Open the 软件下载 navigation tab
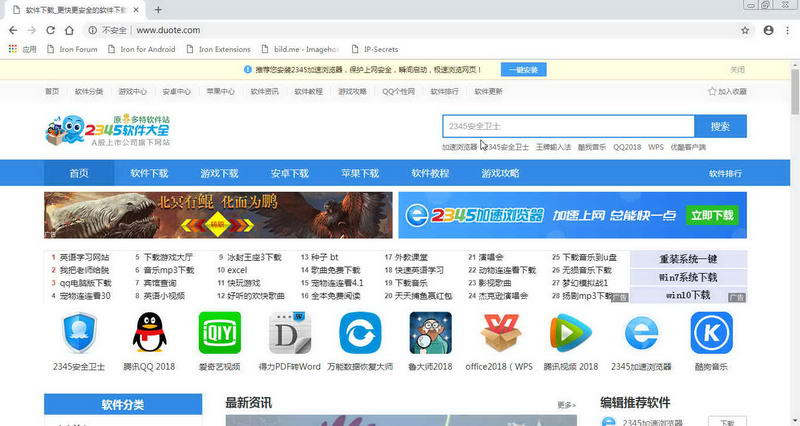This screenshot has height=426, width=800. point(149,173)
